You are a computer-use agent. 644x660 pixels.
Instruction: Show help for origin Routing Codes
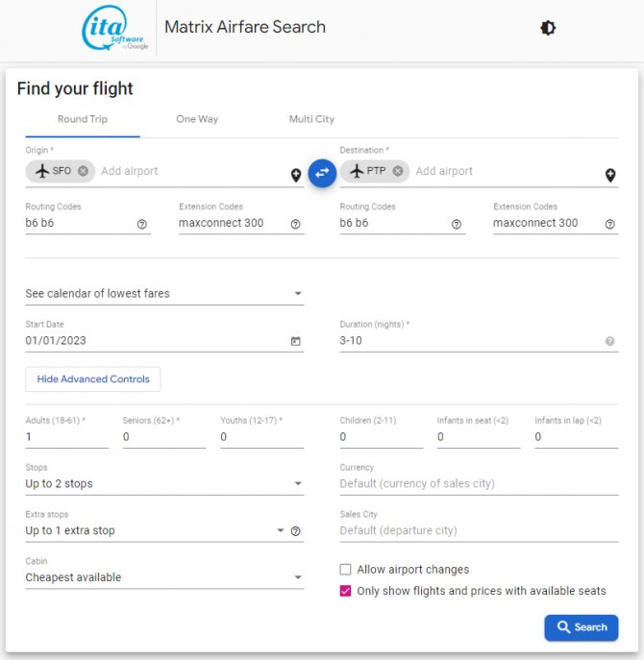[x=142, y=224]
